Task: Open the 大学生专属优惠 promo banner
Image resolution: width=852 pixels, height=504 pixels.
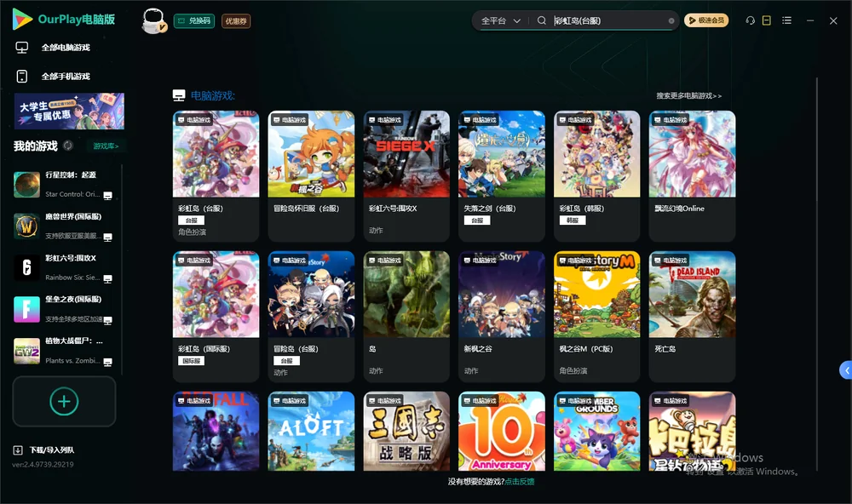Action: (69, 112)
